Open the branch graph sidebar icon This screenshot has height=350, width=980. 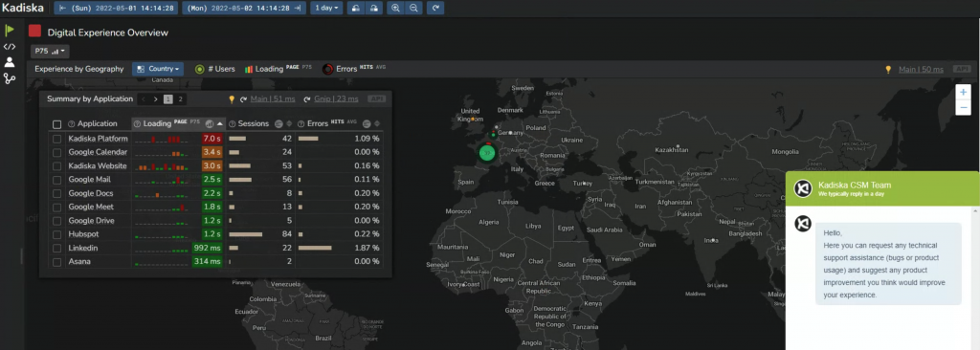(10, 78)
